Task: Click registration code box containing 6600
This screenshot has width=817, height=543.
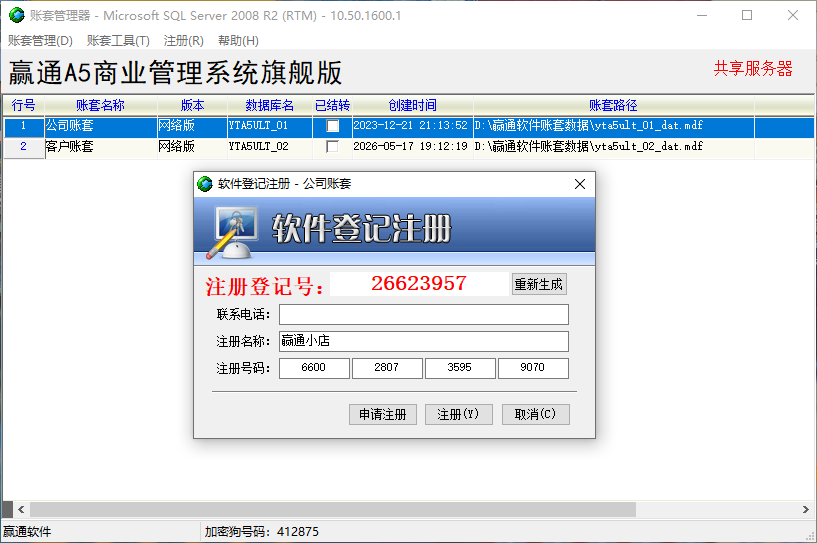Action: pyautogui.click(x=314, y=368)
